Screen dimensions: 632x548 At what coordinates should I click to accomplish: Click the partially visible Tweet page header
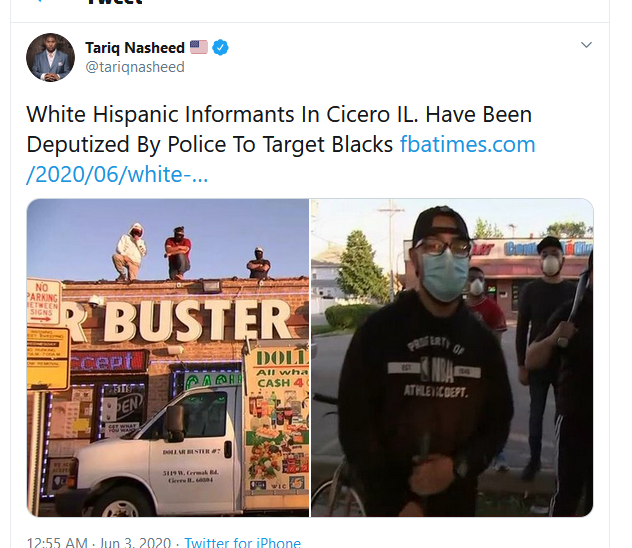pyautogui.click(x=115, y=2)
